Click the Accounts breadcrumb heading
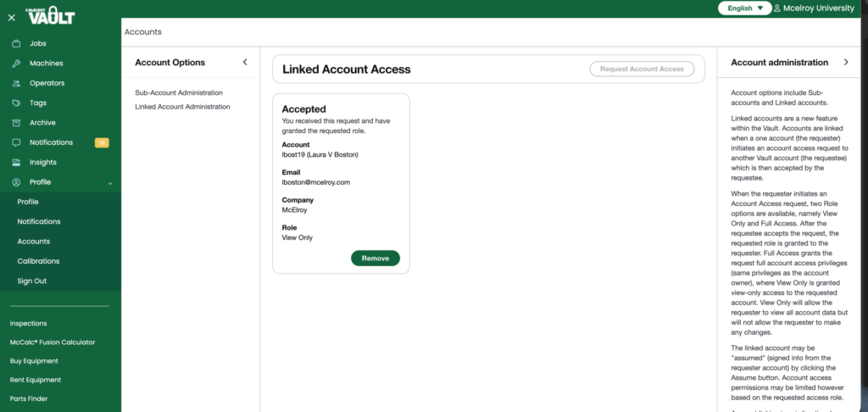The height and width of the screenshot is (412, 868). click(142, 32)
